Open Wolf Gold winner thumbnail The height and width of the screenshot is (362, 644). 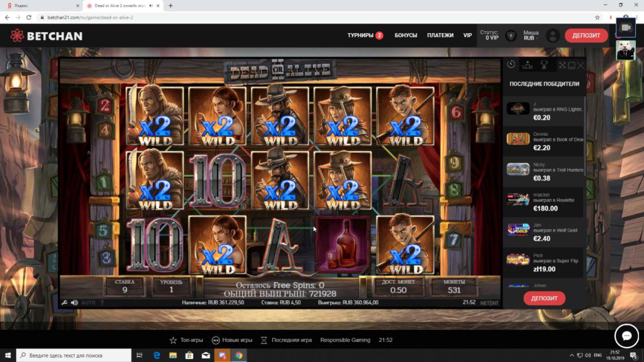pyautogui.click(x=518, y=229)
